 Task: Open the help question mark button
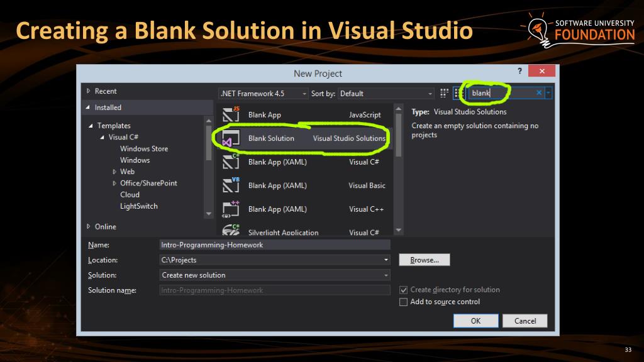point(519,71)
